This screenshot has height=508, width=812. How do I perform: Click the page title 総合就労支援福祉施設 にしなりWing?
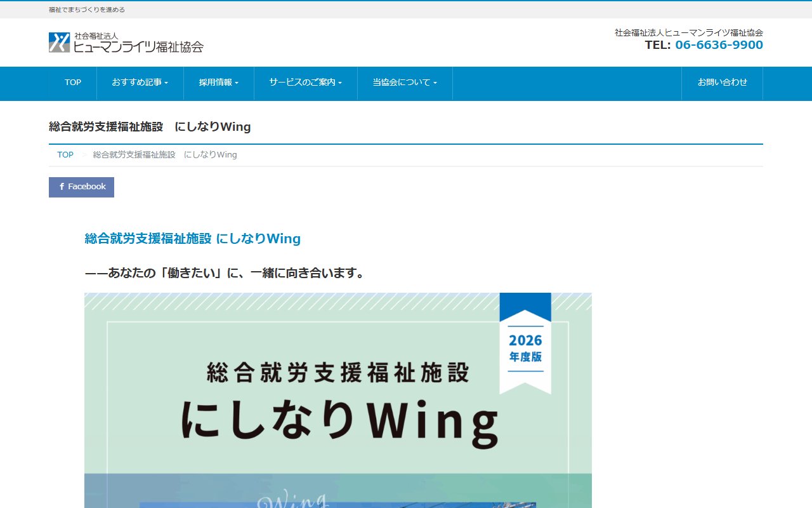[150, 127]
